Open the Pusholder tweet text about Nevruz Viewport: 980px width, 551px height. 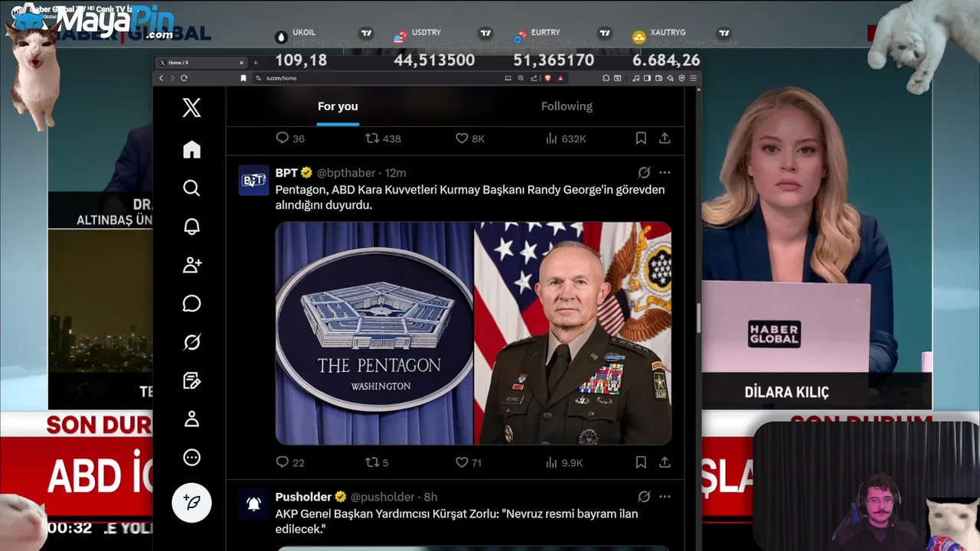point(456,521)
